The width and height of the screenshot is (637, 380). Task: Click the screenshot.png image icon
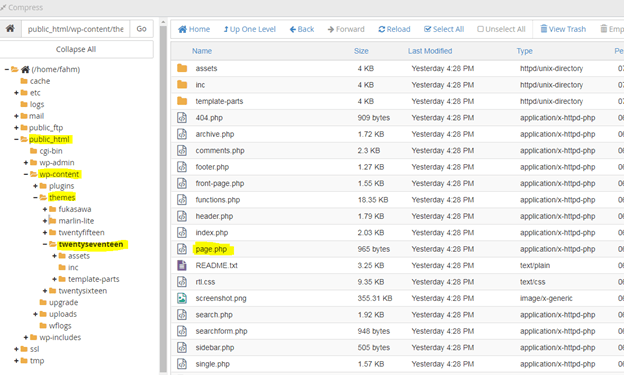pos(182,298)
